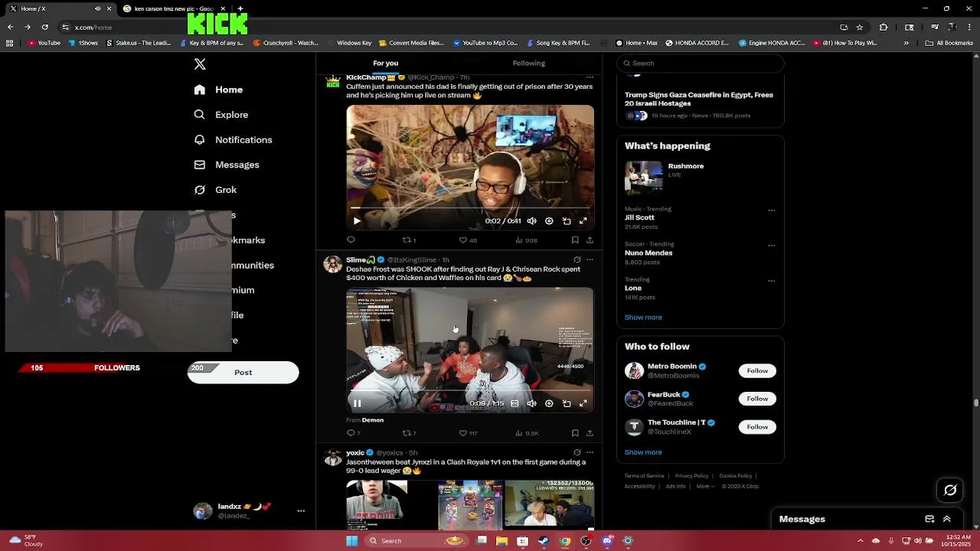
Task: Compose new message in Messages drawer
Action: (x=929, y=519)
